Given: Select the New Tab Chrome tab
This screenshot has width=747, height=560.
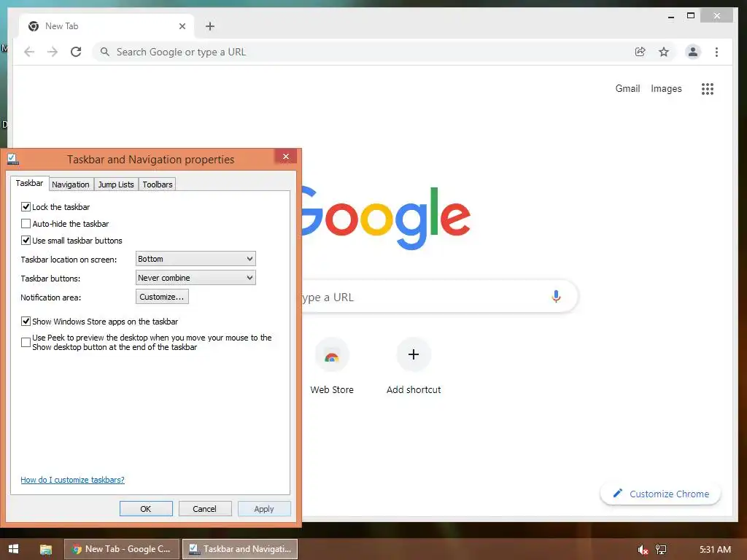Looking at the screenshot, I should (107, 26).
